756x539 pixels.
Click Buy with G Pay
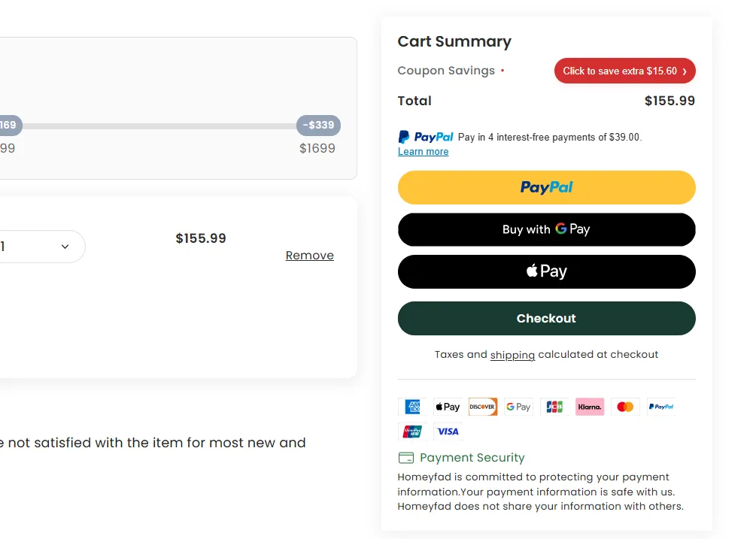coord(546,229)
